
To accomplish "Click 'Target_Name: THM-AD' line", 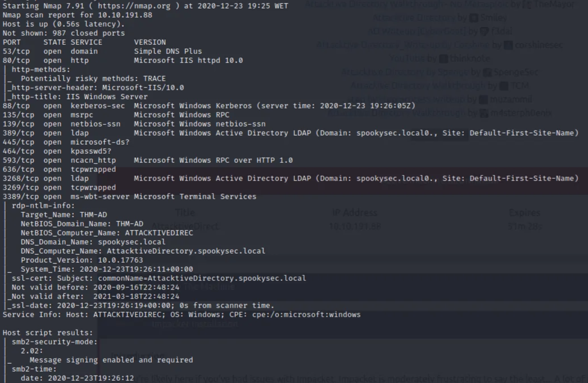I will [x=64, y=215].
